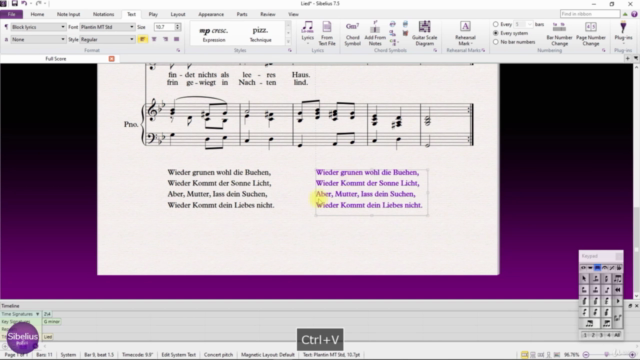The image size is (640, 360).
Task: Switch to the Appearance tab
Action: (211, 14)
